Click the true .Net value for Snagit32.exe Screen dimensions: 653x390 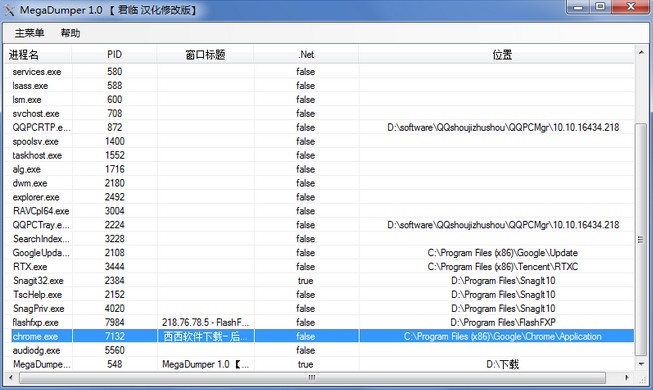(x=306, y=281)
